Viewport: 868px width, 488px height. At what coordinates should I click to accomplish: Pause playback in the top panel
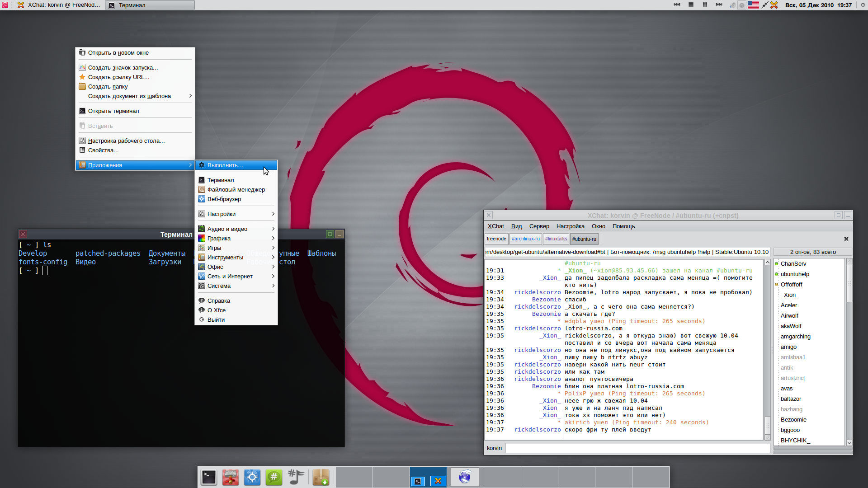pyautogui.click(x=705, y=5)
